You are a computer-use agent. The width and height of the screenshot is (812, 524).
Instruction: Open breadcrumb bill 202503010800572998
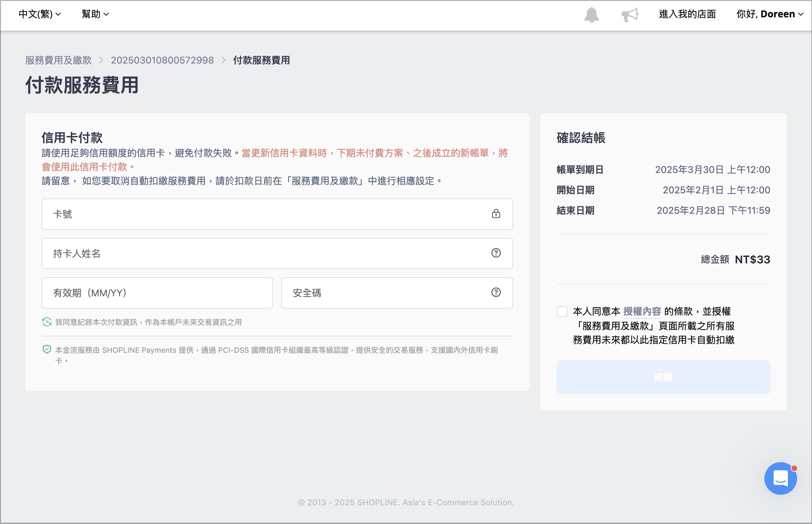click(163, 60)
